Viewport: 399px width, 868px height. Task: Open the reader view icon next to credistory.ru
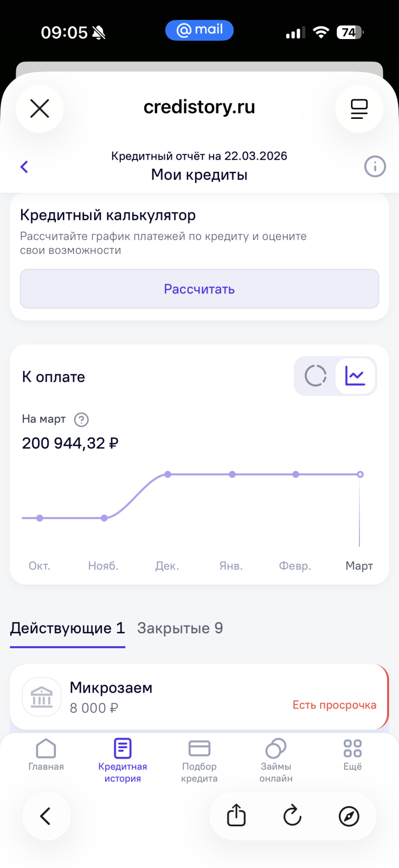click(x=359, y=108)
